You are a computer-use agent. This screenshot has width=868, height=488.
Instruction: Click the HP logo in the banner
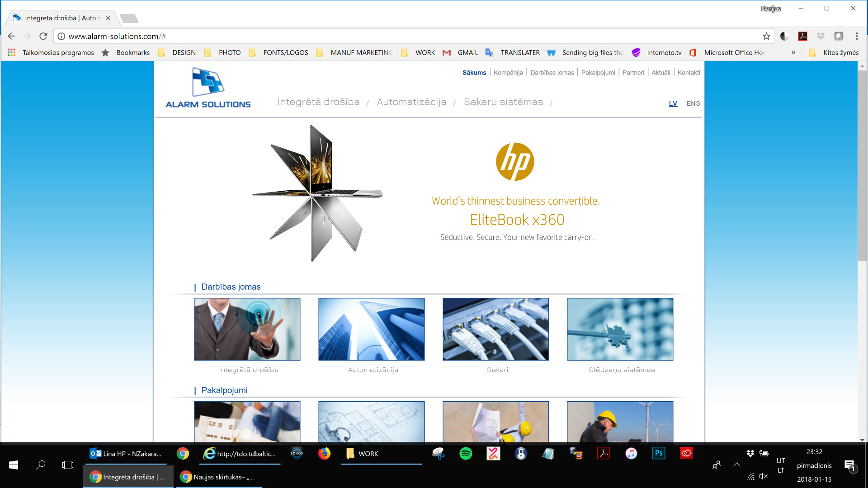[515, 162]
